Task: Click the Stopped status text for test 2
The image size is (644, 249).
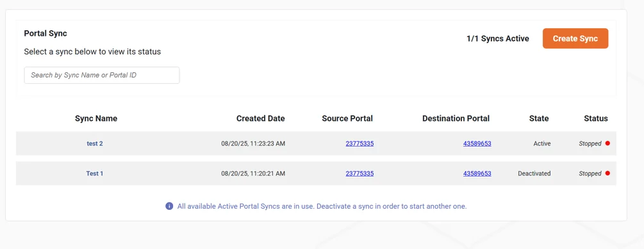Action: coord(590,143)
